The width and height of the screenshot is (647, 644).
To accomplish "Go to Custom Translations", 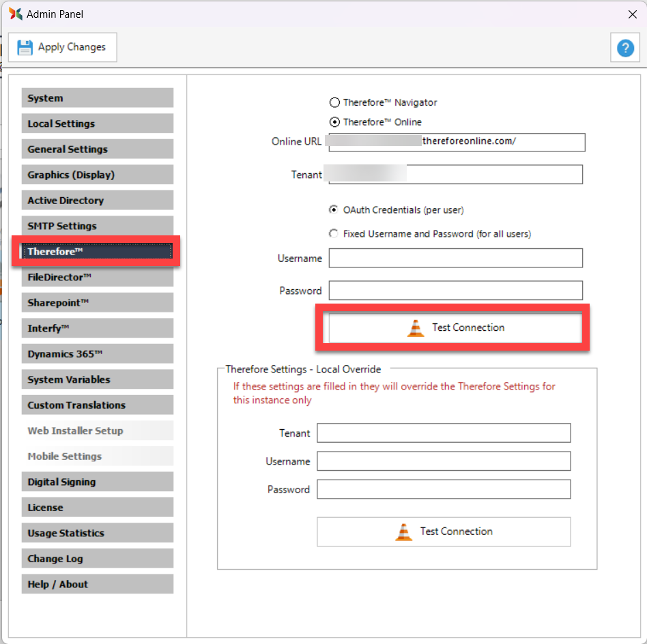I will (98, 405).
